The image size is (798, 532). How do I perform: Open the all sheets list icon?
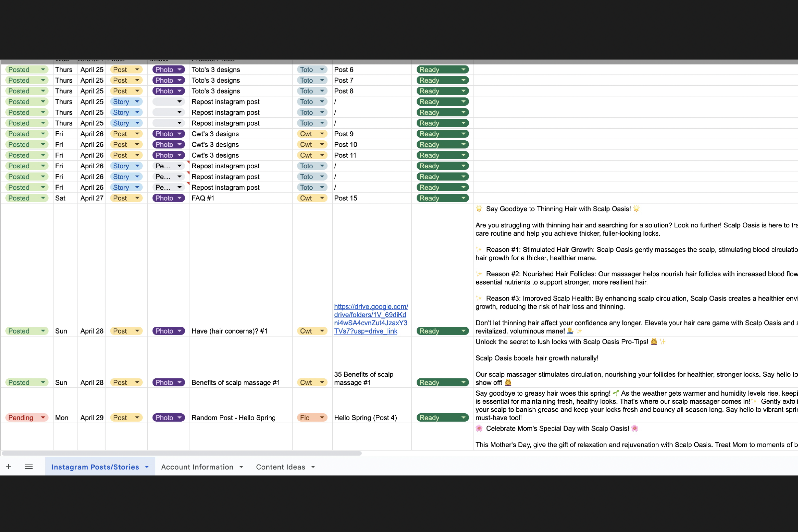29,467
